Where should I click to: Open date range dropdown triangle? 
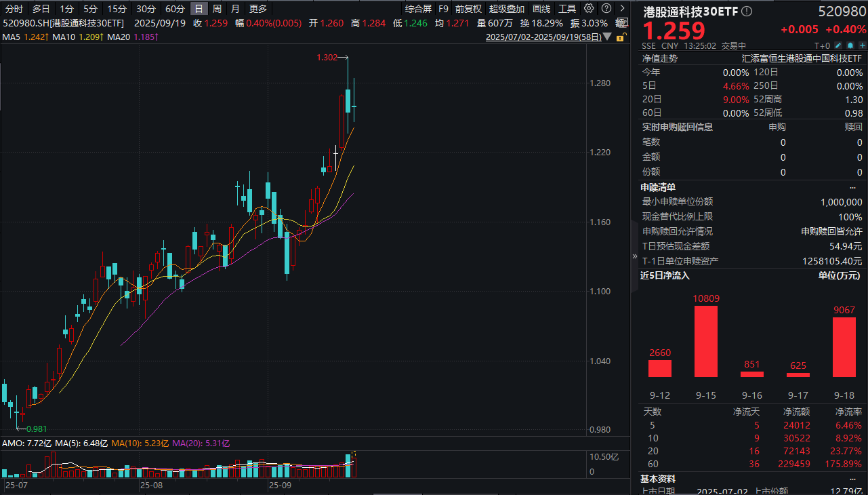coord(607,38)
